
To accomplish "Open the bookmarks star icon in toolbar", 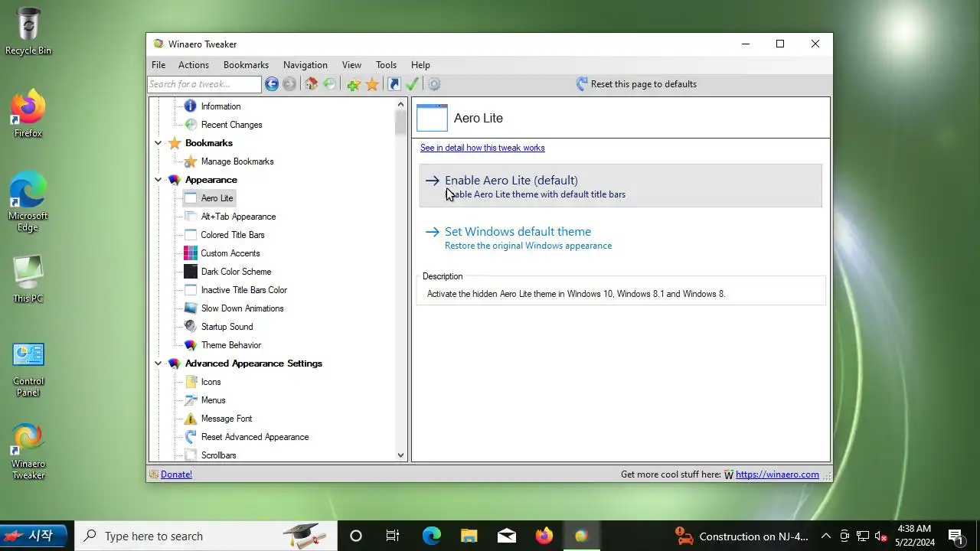I will [x=372, y=84].
